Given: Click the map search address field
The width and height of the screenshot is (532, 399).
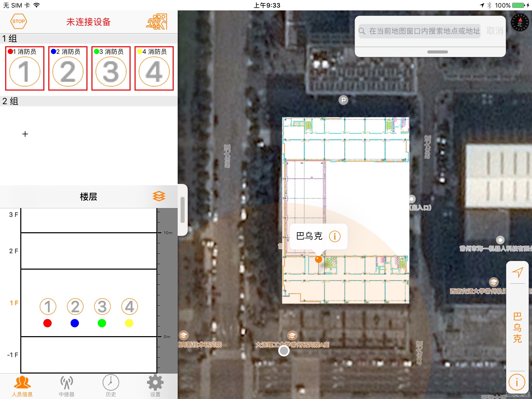Looking at the screenshot, I should 419,31.
